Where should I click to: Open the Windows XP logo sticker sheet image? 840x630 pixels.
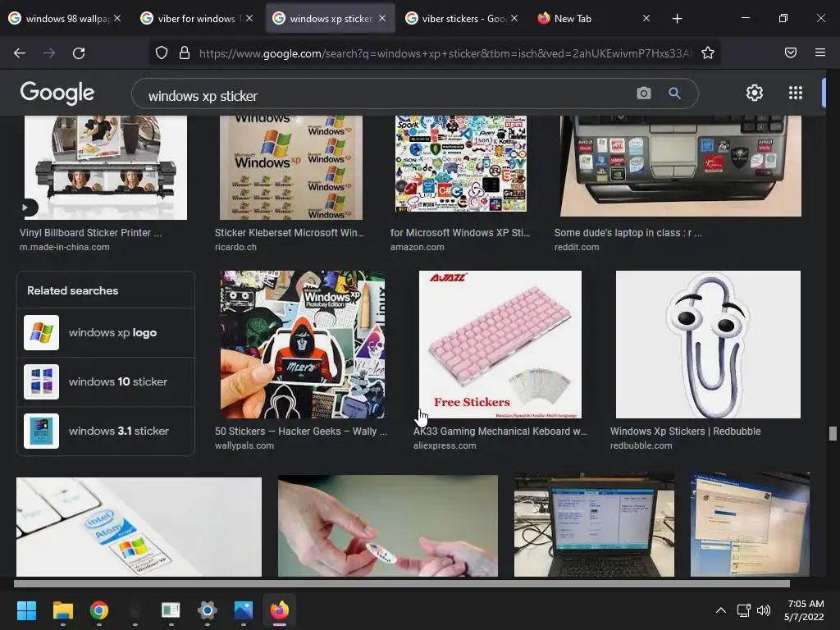(291, 167)
